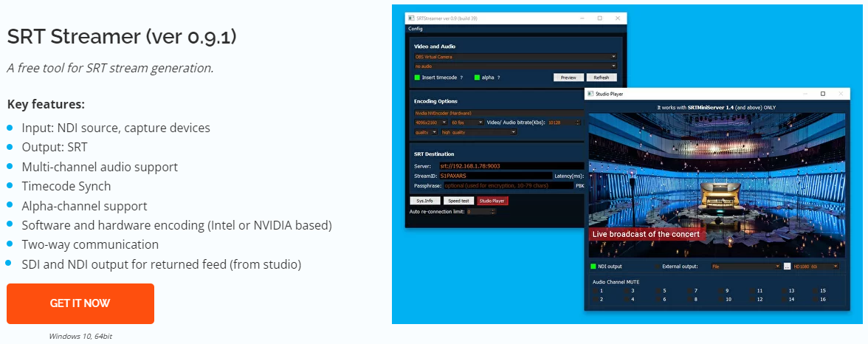This screenshot has height=344, width=868.
Task: Click the bitrate 10128 spinner arrows
Action: tap(579, 122)
